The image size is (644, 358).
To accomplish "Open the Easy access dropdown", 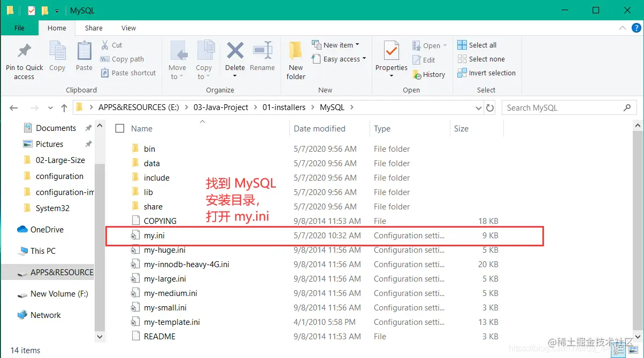I will [x=364, y=59].
